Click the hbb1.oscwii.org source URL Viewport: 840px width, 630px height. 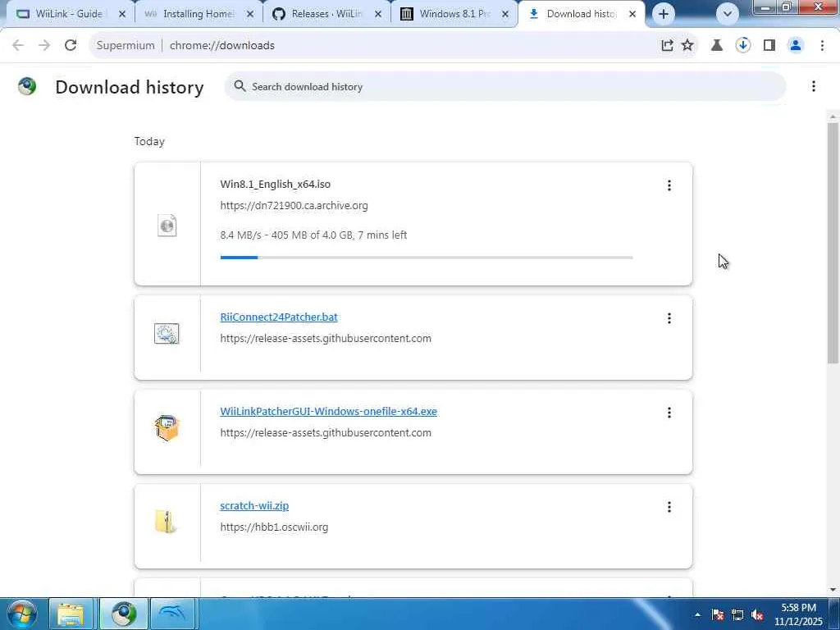tap(274, 527)
